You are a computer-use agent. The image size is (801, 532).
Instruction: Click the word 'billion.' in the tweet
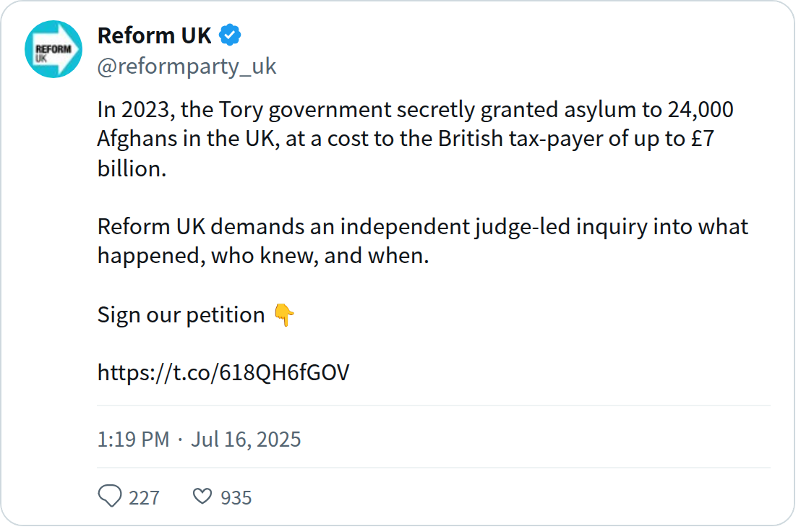coord(132,168)
